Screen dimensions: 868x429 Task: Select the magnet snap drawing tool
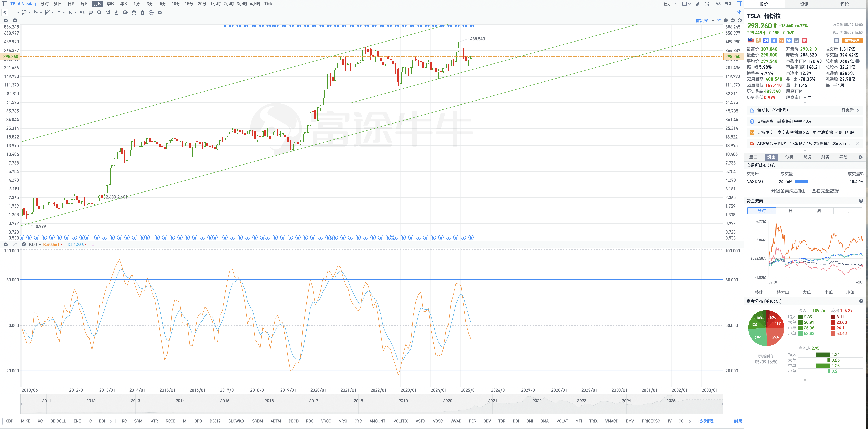coord(134,12)
